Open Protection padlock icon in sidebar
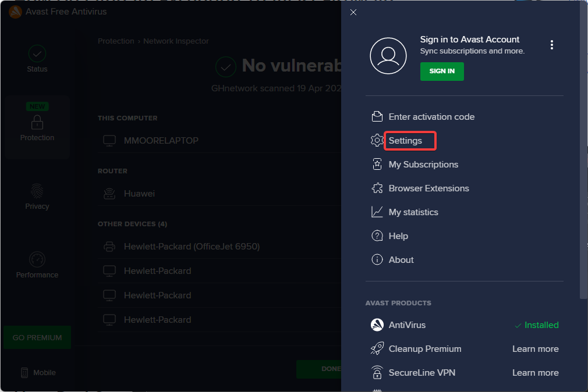The height and width of the screenshot is (392, 588). pos(37,123)
